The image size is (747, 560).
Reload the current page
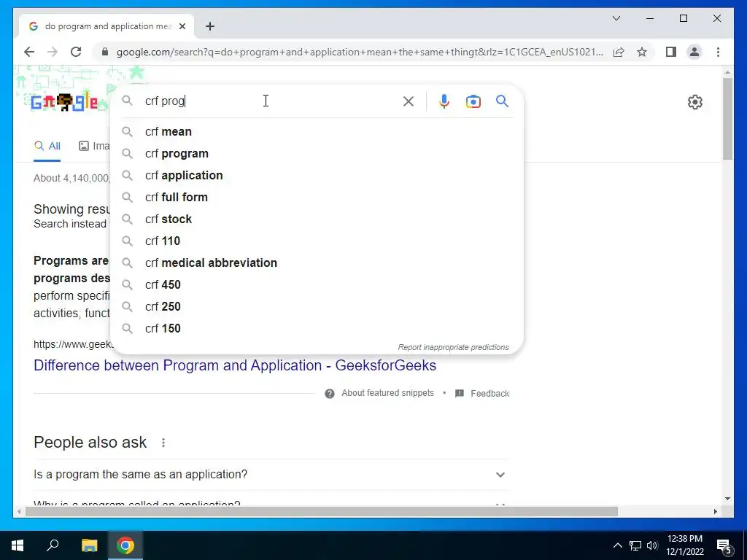76,52
